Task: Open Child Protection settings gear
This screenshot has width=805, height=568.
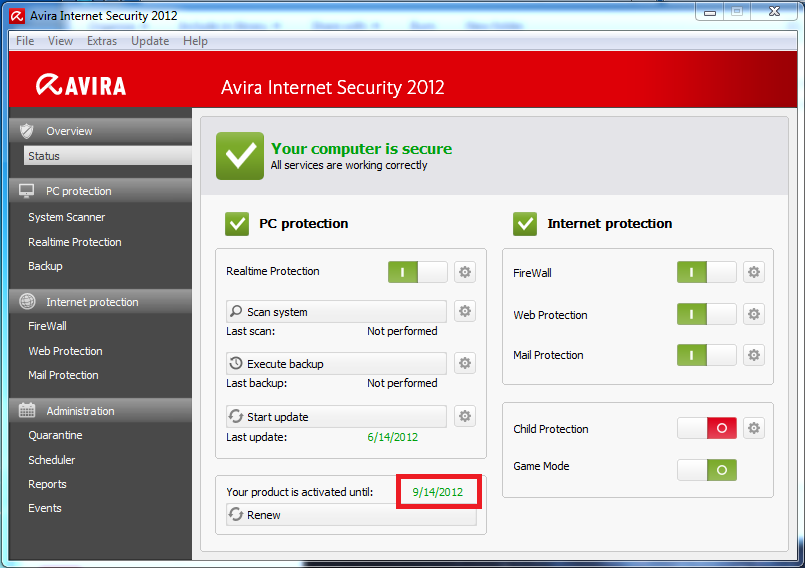Action: (x=754, y=428)
